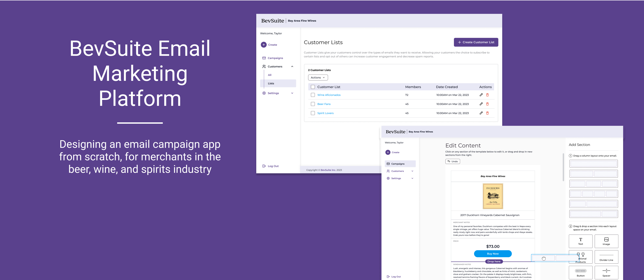Open Campaigns menu label in Customer Lists sidebar
644x280 pixels.
tap(275, 58)
